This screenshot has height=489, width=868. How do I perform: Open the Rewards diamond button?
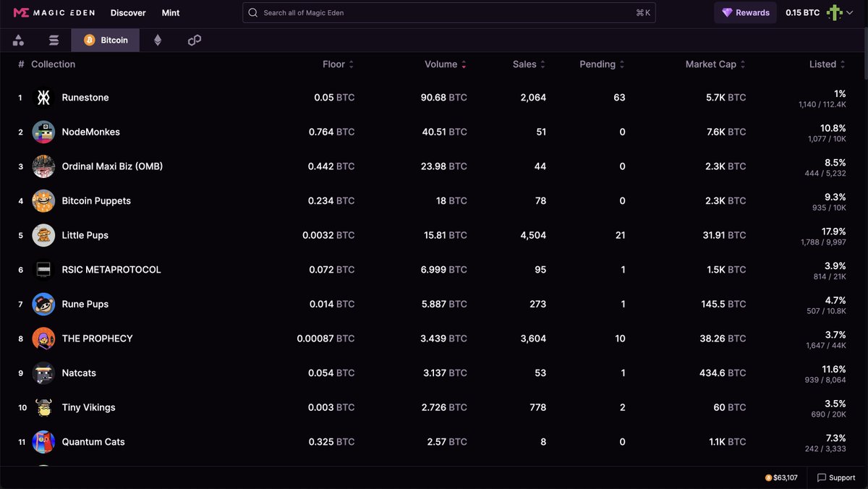click(x=745, y=12)
